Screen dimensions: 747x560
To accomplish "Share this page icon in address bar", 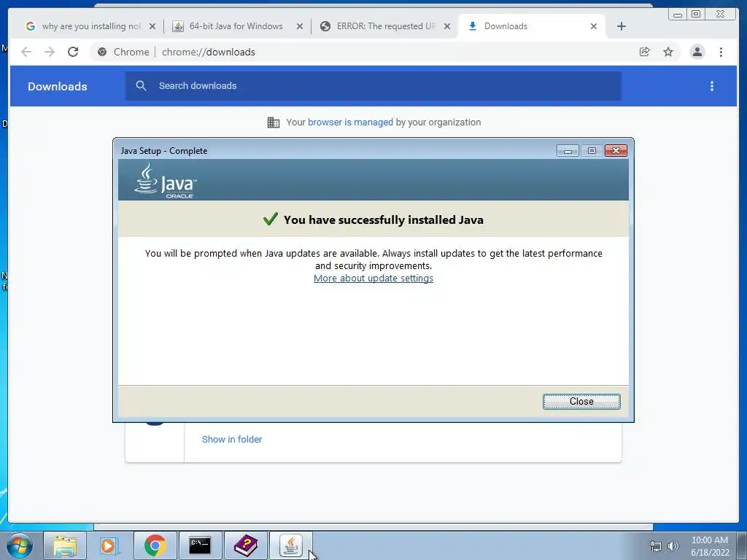I will [x=645, y=52].
